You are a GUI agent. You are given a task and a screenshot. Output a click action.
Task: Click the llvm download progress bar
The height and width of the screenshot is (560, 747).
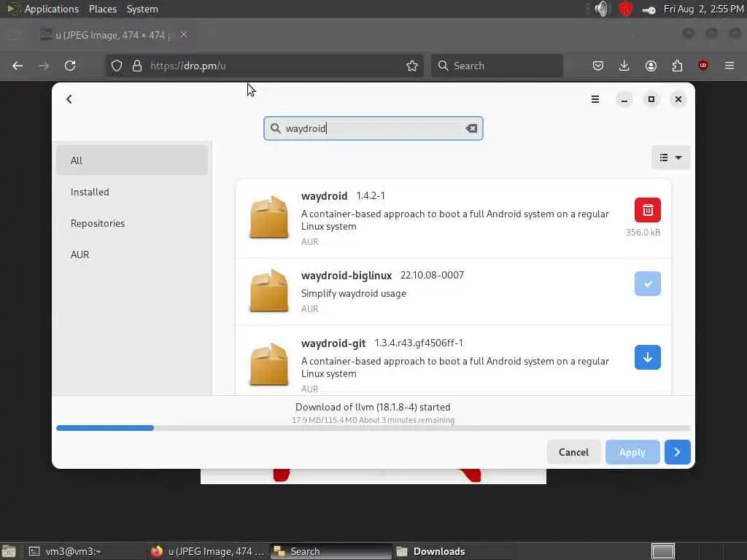tap(373, 428)
